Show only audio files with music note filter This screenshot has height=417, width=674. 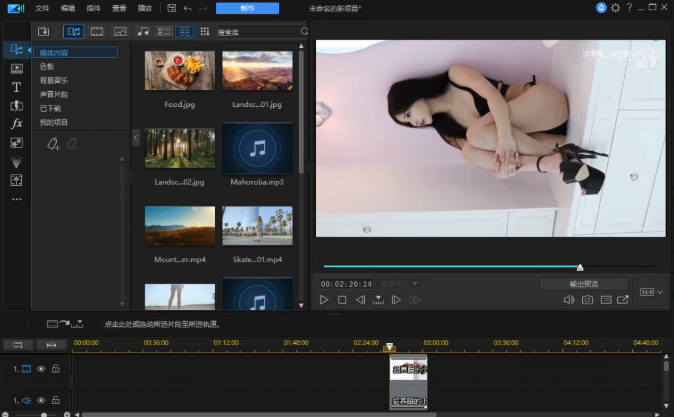pyautogui.click(x=141, y=31)
